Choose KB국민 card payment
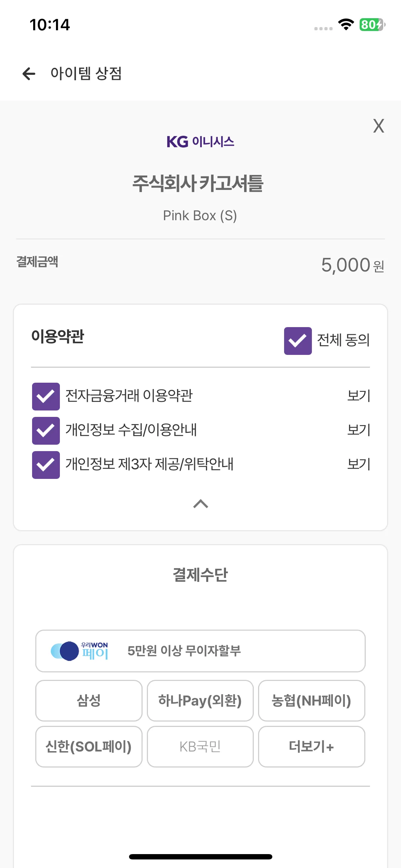Viewport: 401px width, 868px height. pyautogui.click(x=200, y=746)
